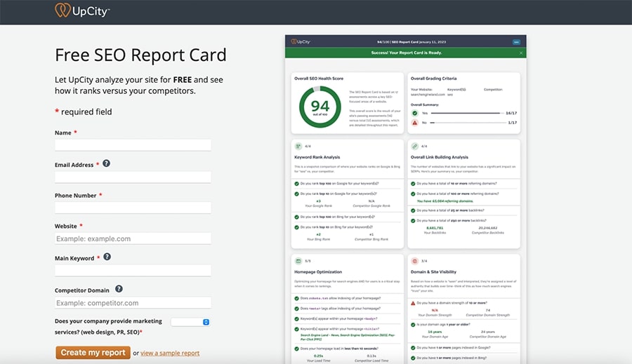
Task: Click the Create my report button
Action: pyautogui.click(x=93, y=353)
